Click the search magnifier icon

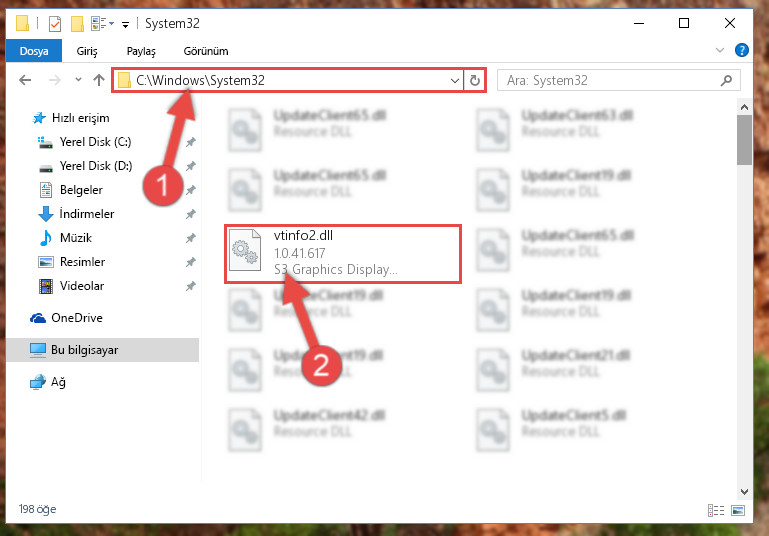coord(726,80)
